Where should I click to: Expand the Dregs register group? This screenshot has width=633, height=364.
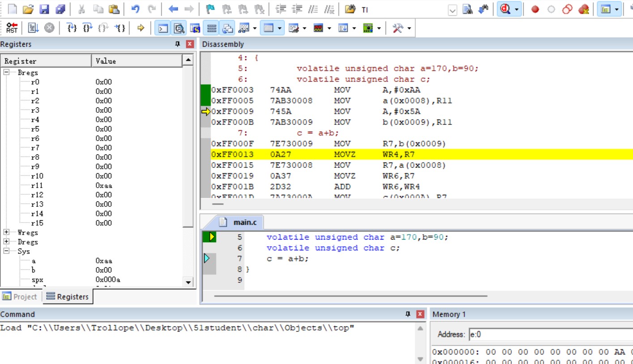pyautogui.click(x=7, y=241)
